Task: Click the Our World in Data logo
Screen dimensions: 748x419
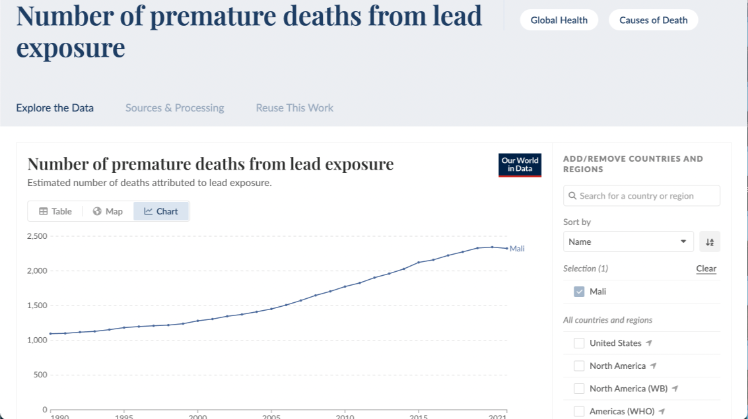Action: coord(519,166)
